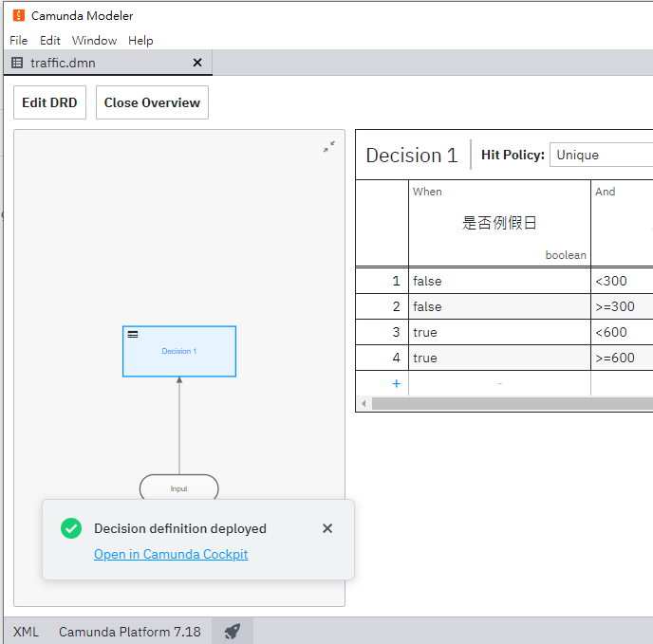This screenshot has height=644, width=653.
Task: Click the Close Overview button
Action: tap(152, 102)
